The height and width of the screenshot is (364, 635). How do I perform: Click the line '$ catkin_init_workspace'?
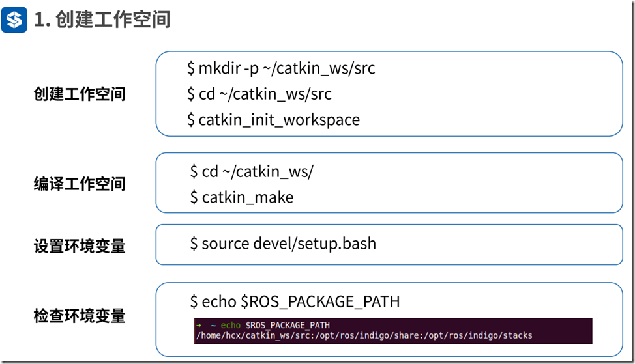[x=273, y=120]
